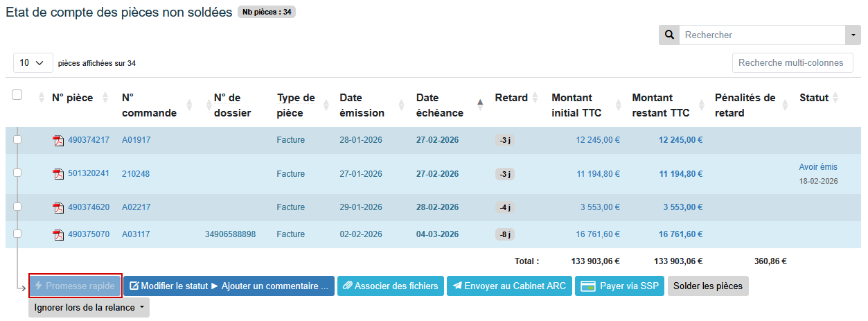The width and height of the screenshot is (868, 321).
Task: Click the Payer via SSP button
Action: click(x=619, y=286)
